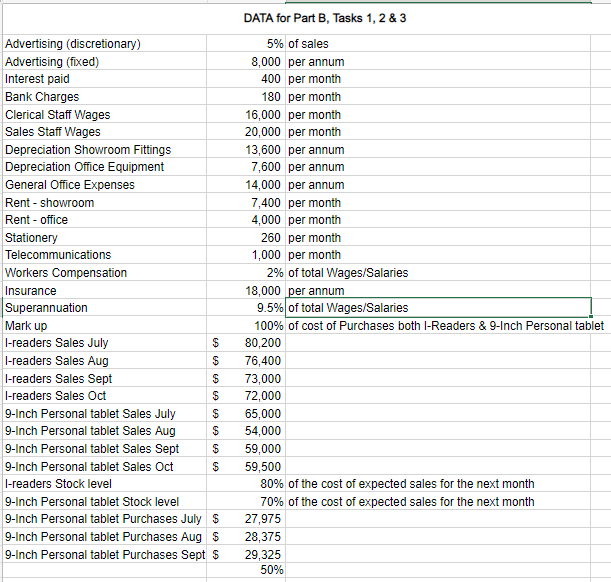Screen dimensions: 611x582
Task: Click the 'Workers Compensation' cell
Action: coord(104,273)
